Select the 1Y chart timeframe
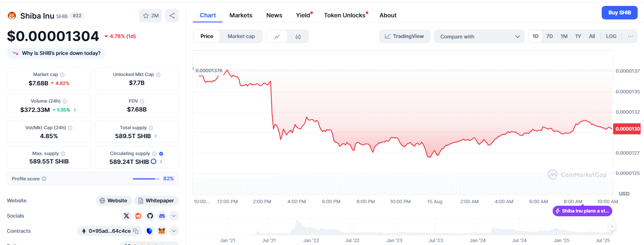The height and width of the screenshot is (245, 644). [x=578, y=36]
